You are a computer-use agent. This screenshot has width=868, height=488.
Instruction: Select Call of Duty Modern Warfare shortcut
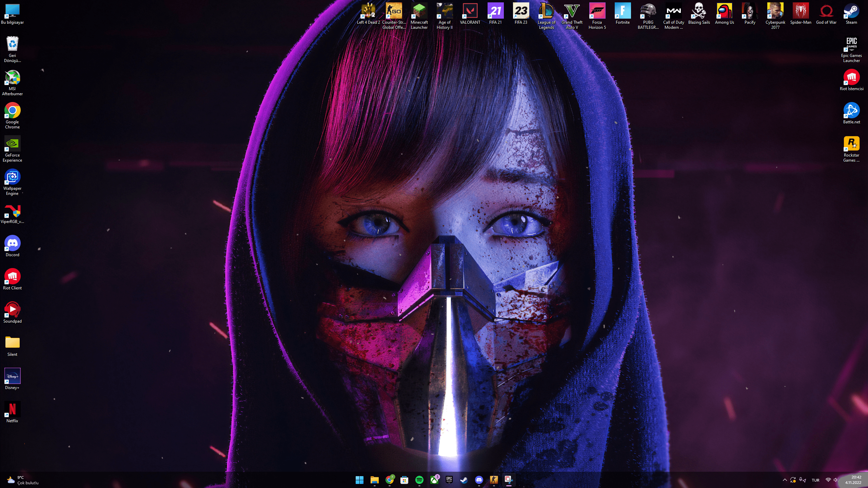point(673,16)
